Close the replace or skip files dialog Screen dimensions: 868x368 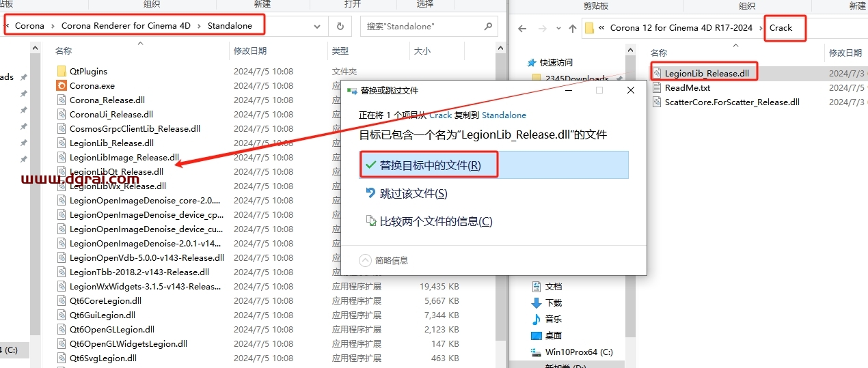[x=630, y=90]
